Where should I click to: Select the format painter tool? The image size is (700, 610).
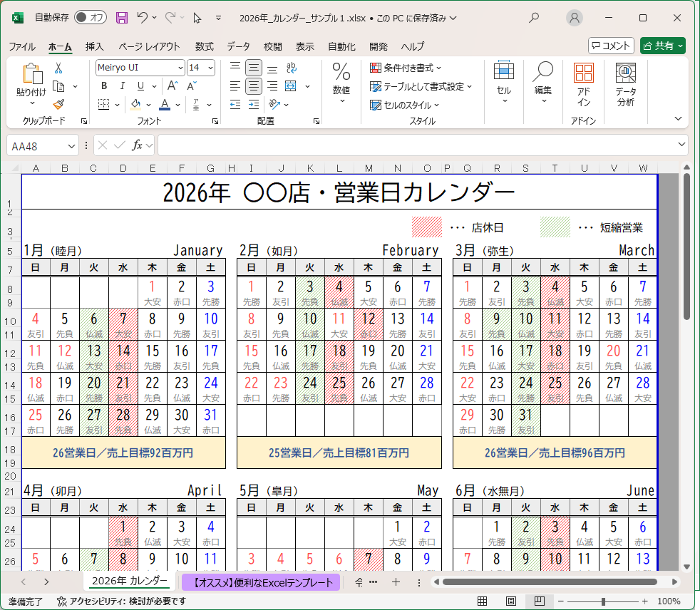tap(57, 105)
